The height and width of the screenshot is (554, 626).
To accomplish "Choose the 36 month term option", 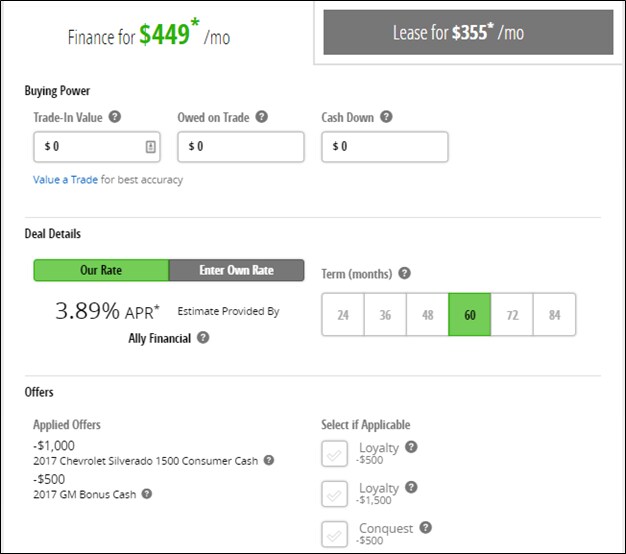I will tap(385, 315).
